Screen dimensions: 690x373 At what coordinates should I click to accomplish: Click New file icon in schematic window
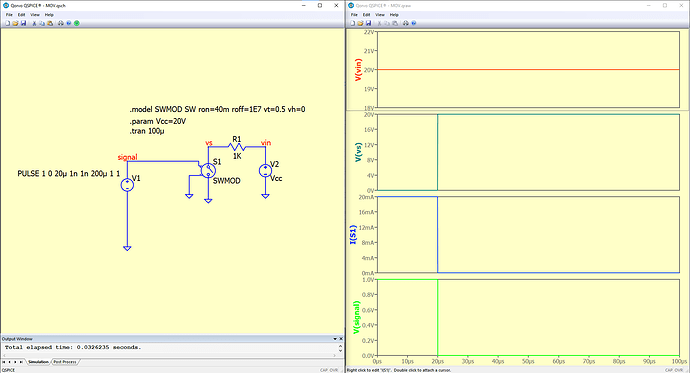click(x=7, y=23)
